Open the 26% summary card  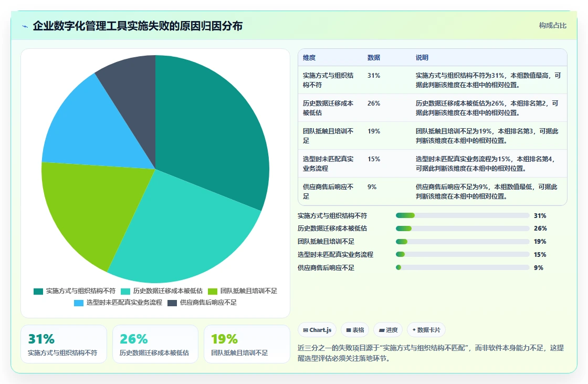pyautogui.click(x=155, y=344)
